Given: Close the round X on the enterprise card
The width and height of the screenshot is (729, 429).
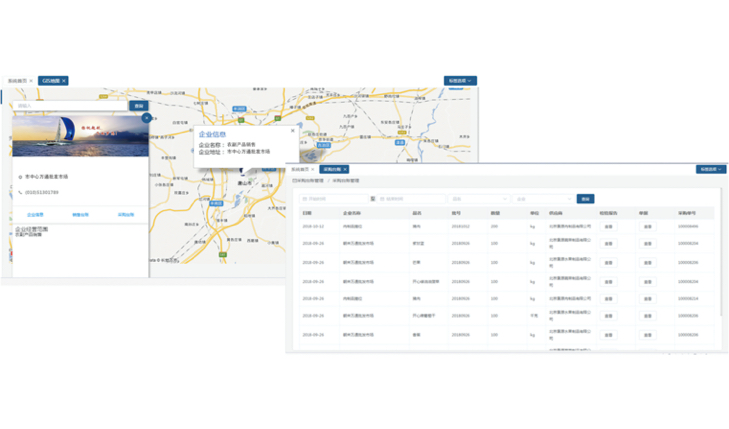Looking at the screenshot, I should point(147,118).
